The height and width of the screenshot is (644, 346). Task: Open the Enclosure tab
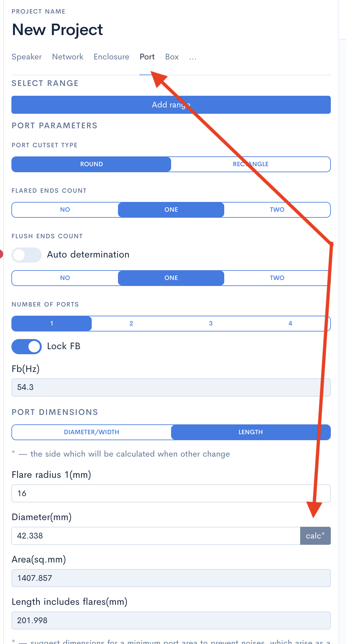coord(111,57)
